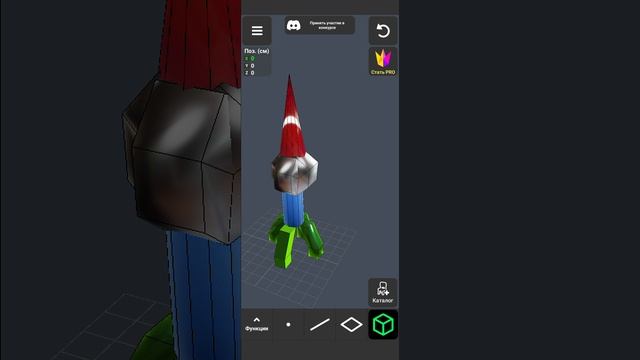Switch to vertex point selection mode

[288, 324]
